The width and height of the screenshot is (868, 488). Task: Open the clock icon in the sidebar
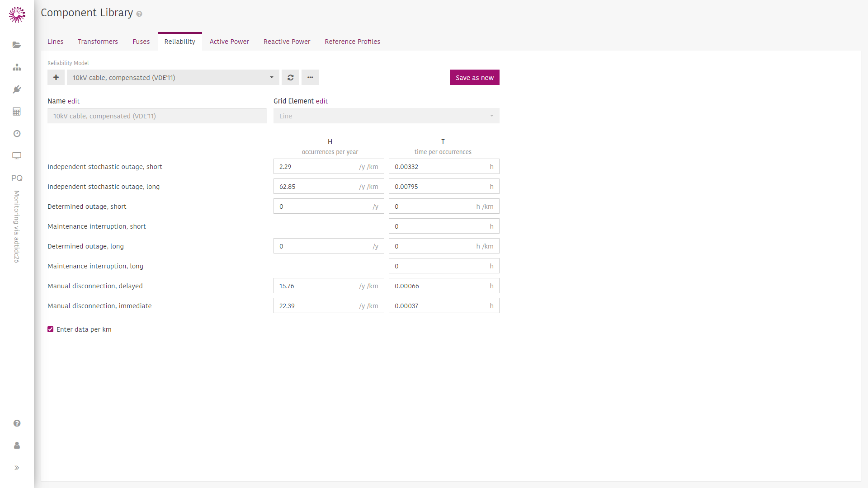[17, 133]
